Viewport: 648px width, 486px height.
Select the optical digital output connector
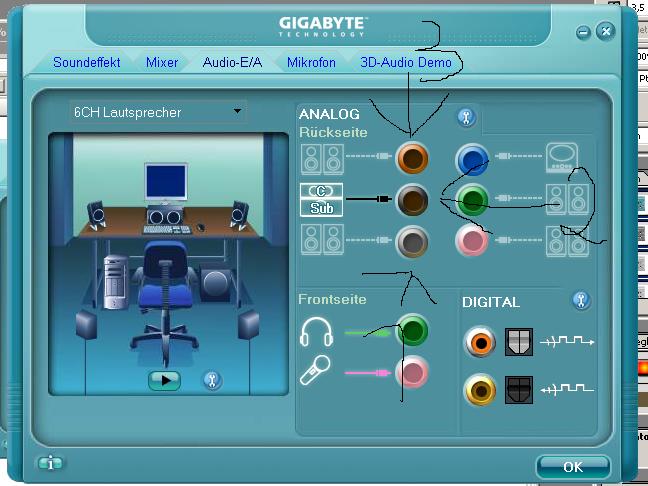click(519, 342)
